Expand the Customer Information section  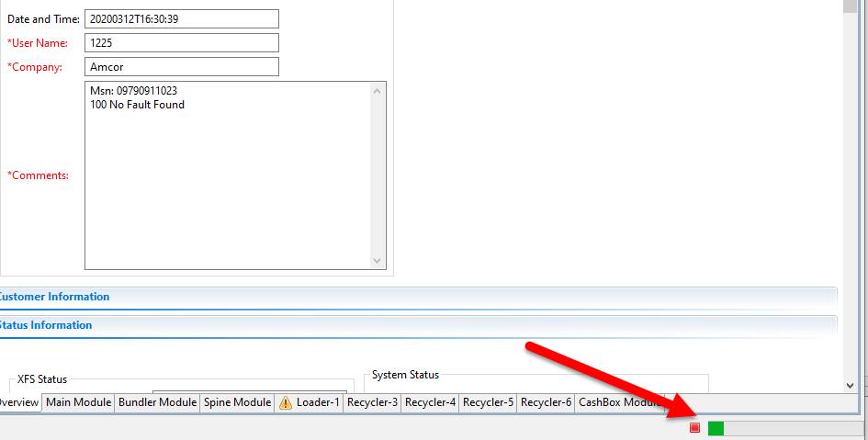[x=55, y=297]
